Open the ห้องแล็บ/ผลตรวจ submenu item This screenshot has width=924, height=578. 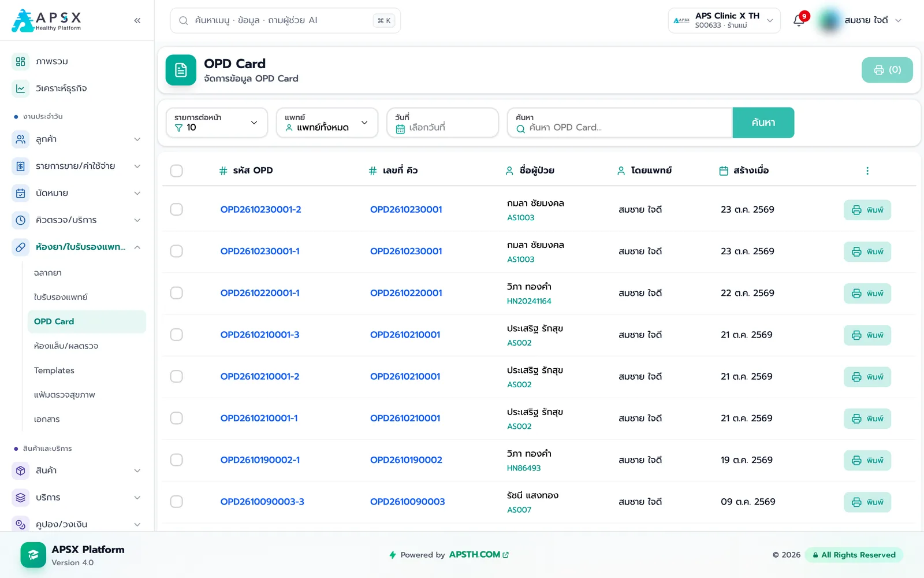pos(66,346)
